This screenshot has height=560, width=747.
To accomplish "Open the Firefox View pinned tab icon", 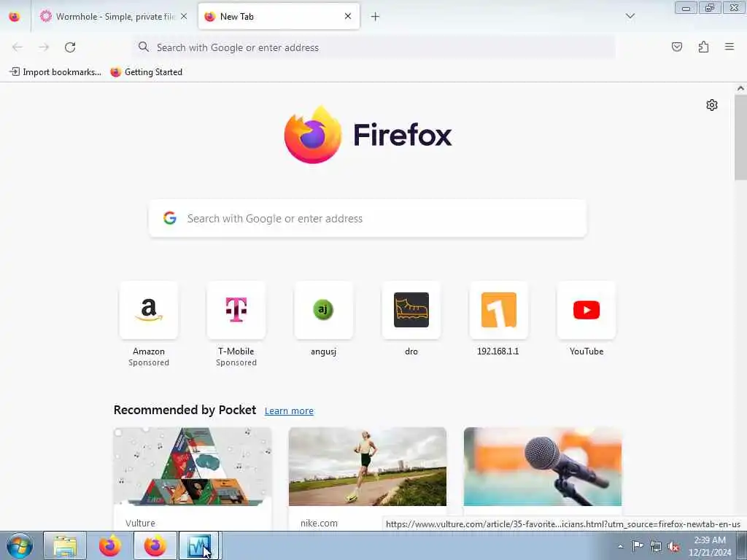I will point(15,17).
